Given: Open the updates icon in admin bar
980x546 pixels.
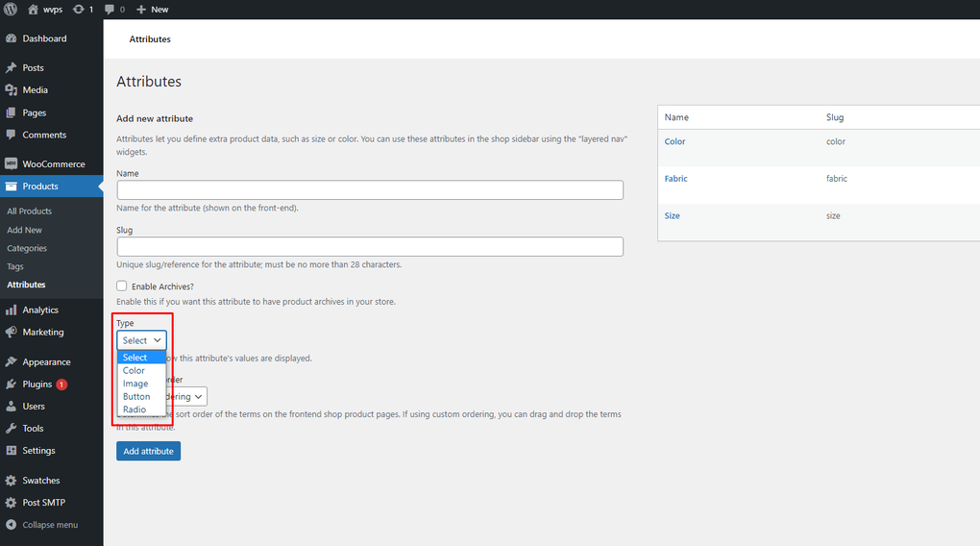Looking at the screenshot, I should (x=79, y=10).
